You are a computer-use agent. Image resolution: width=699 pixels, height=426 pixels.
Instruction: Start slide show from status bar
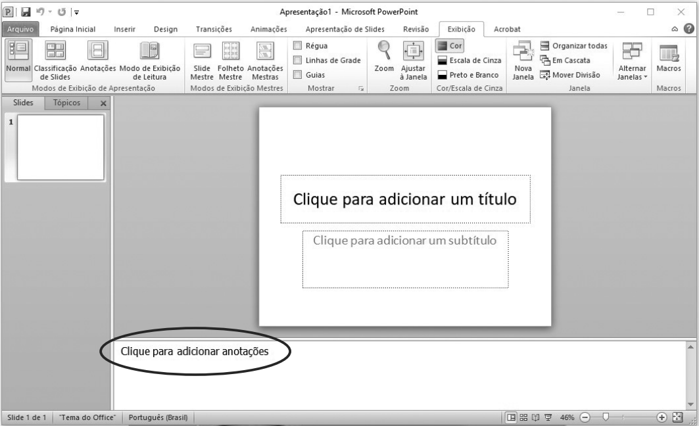point(548,418)
